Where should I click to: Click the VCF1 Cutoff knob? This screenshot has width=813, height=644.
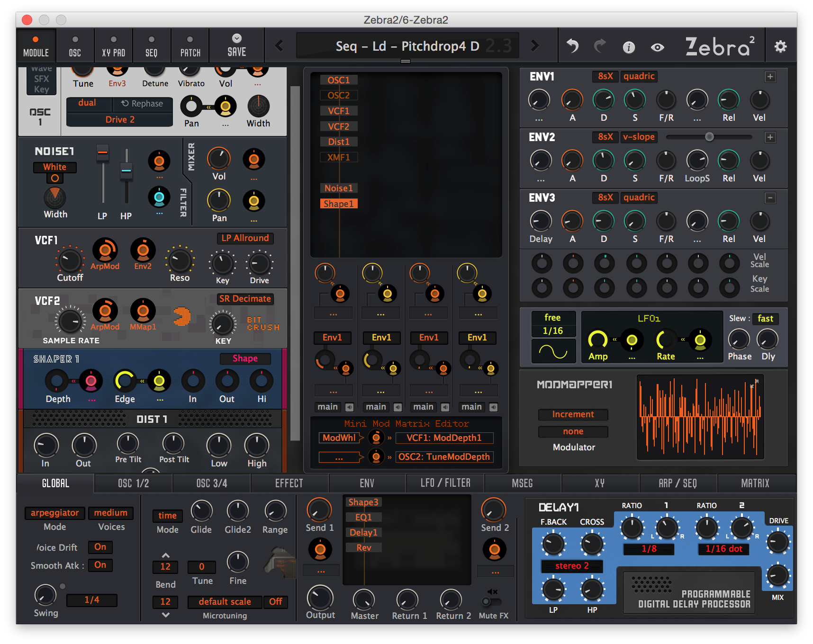coord(70,260)
